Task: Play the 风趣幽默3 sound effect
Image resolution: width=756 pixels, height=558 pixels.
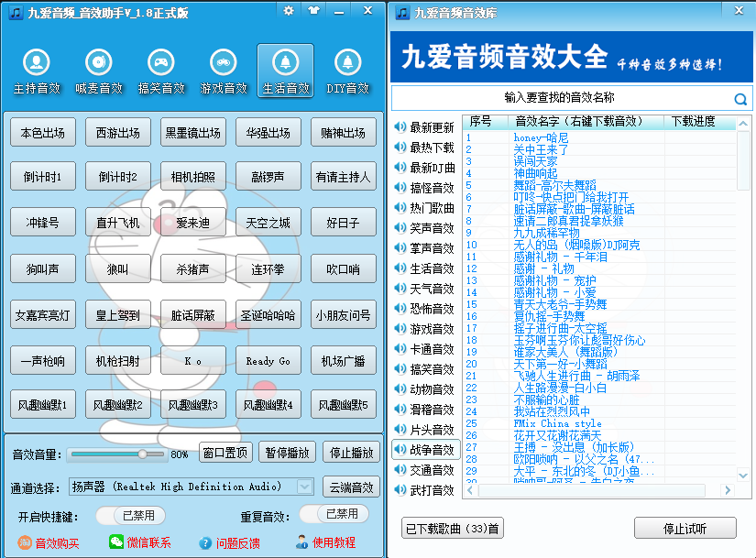Action: pyautogui.click(x=192, y=405)
